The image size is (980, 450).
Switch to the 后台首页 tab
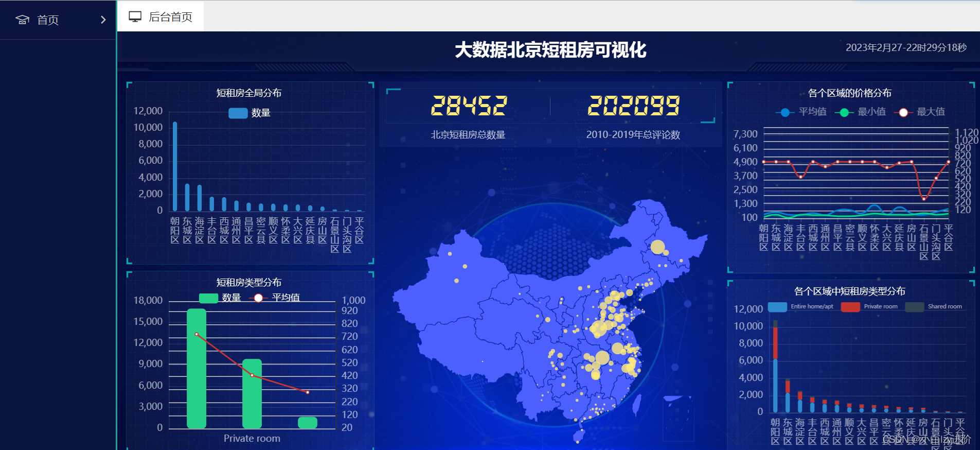[x=161, y=17]
